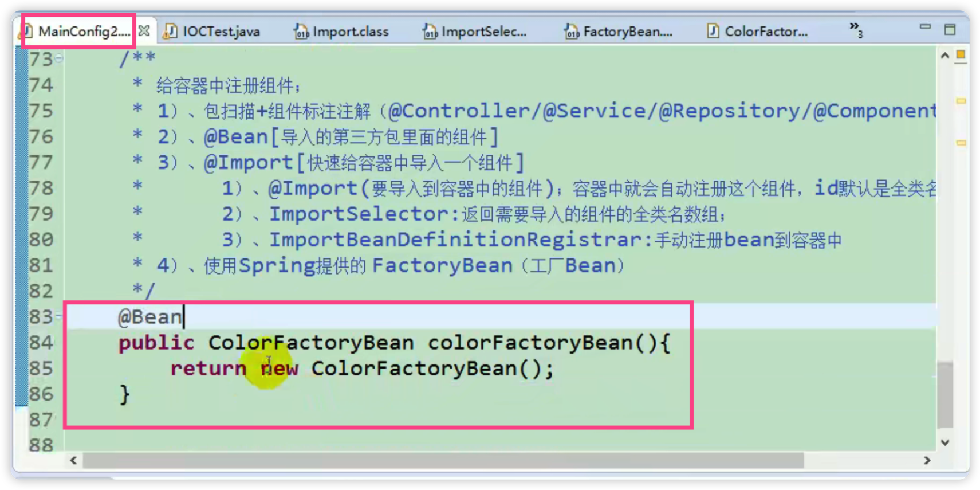This screenshot has width=980, height=490.
Task: Switch to the MainConfig2 editor tab
Action: (84, 31)
